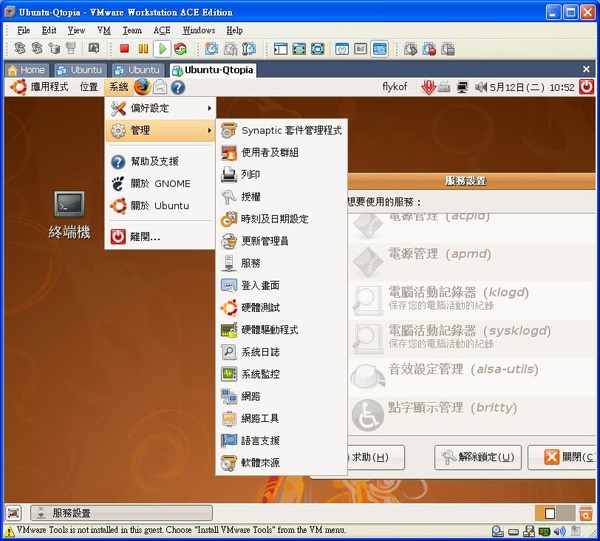The width and height of the screenshot is (600, 541).
Task: Open 硬體測試
Action: click(x=282, y=308)
